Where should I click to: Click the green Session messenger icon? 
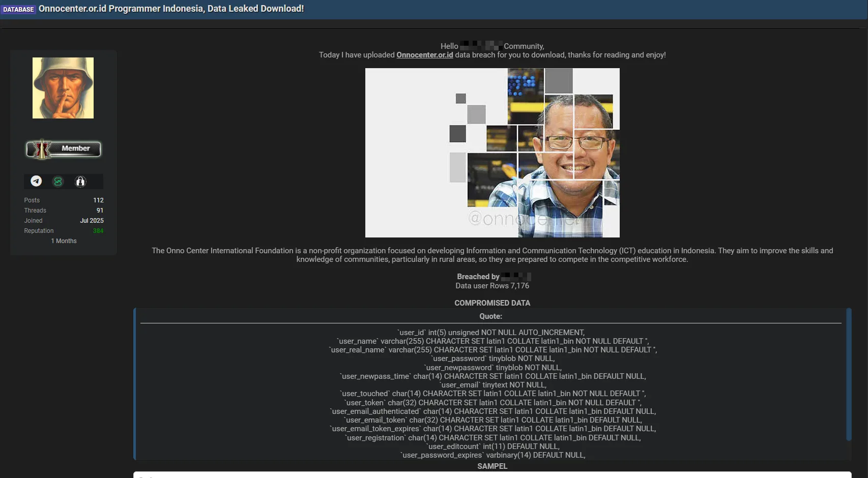click(x=58, y=181)
